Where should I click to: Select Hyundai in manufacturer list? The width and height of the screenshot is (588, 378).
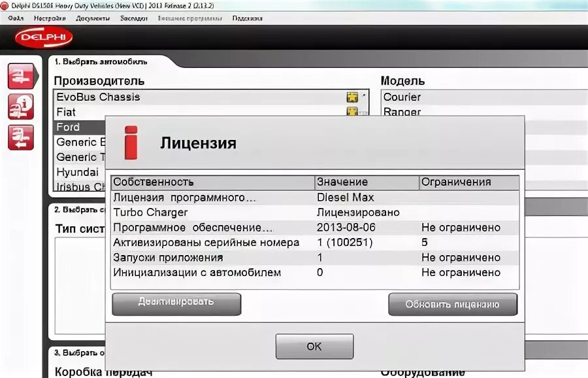[80, 172]
